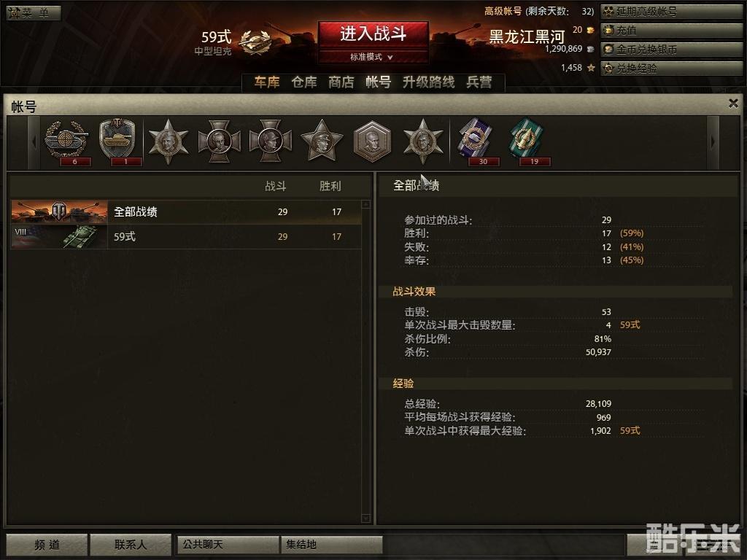Show more medals with right arrow
The height and width of the screenshot is (560, 747).
coord(713,142)
